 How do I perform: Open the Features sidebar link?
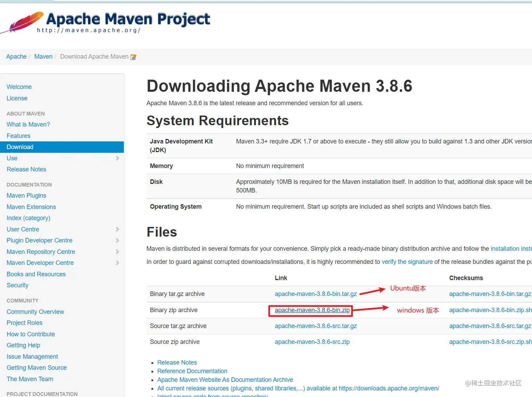click(x=18, y=136)
